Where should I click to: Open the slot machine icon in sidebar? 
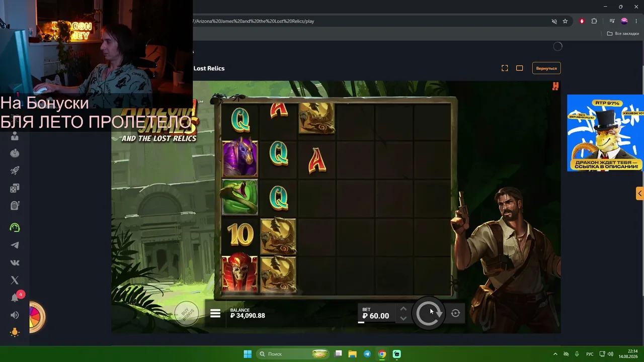[15, 205]
